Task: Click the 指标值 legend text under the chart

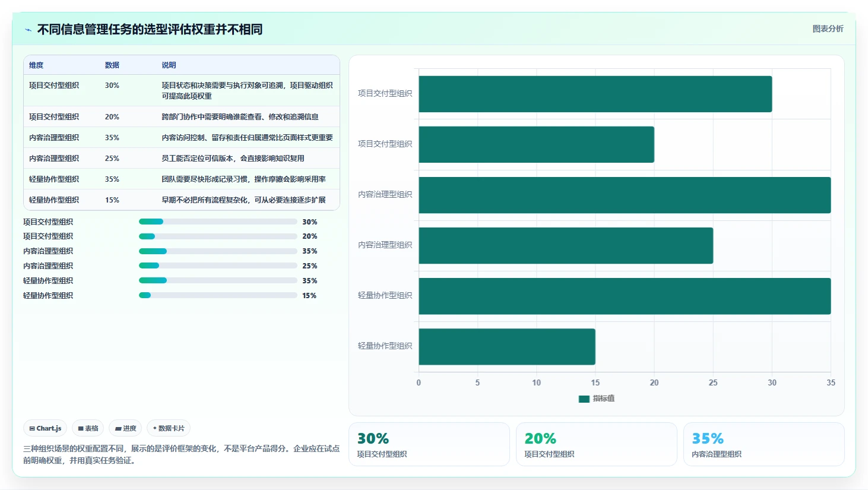Action: point(604,399)
